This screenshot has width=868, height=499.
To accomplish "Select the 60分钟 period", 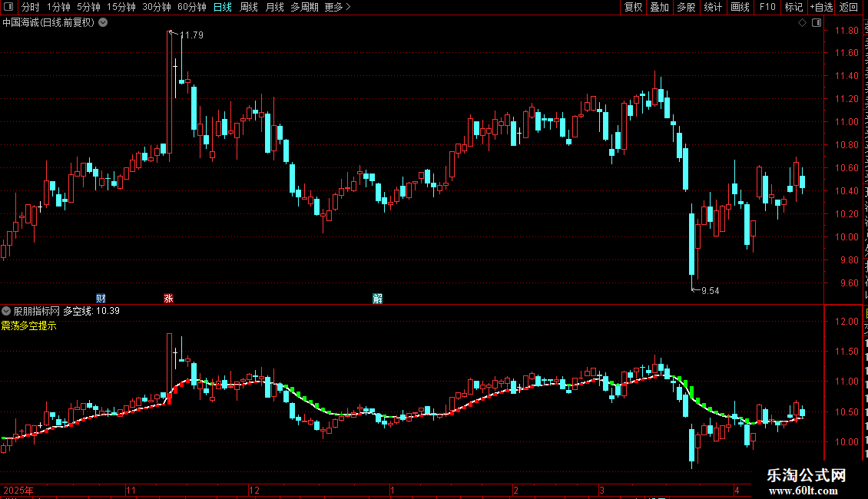I will tap(192, 7).
